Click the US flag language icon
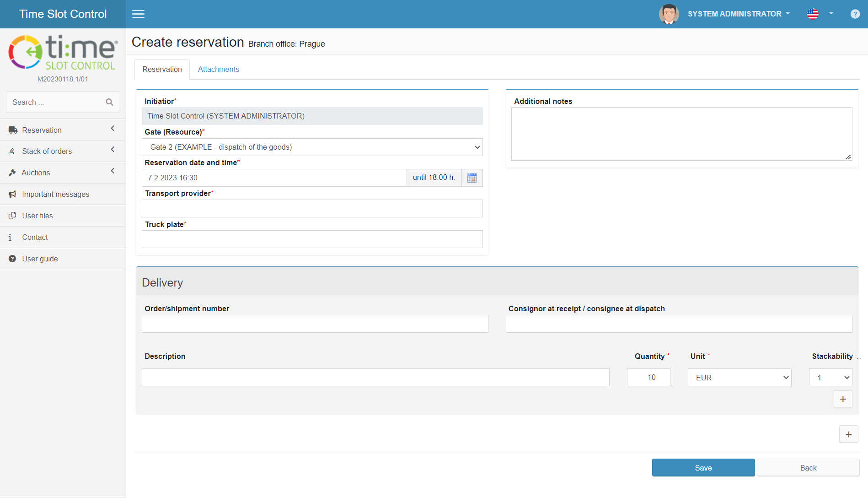Image resolution: width=868 pixels, height=498 pixels. [813, 14]
